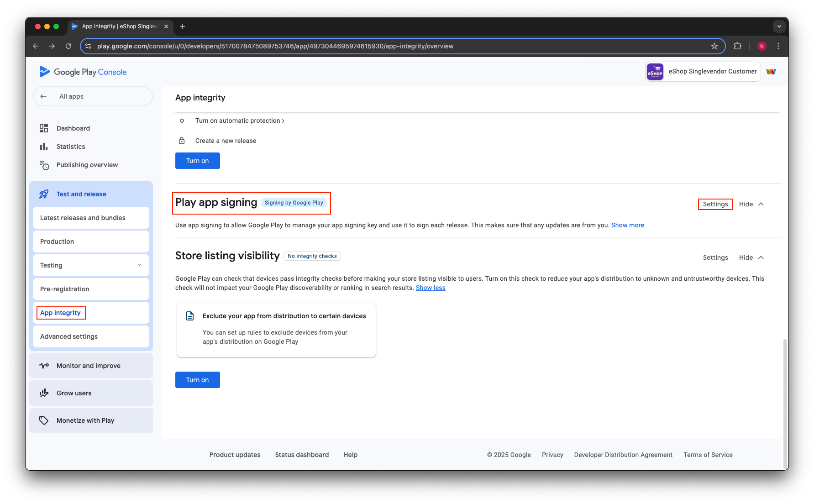
Task: Bookmark this page with the star icon
Action: 714,46
